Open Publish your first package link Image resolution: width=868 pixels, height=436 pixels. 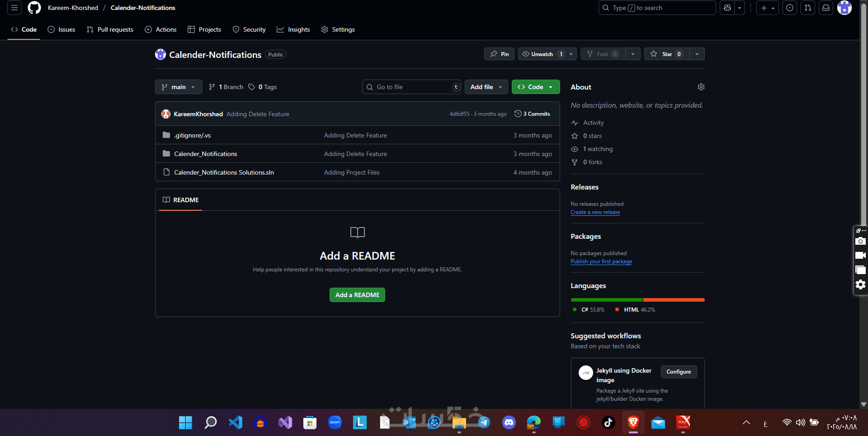tap(602, 261)
